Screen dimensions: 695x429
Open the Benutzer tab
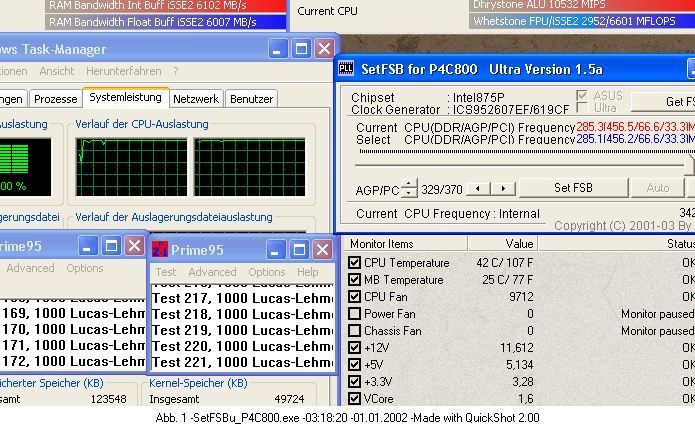[x=251, y=99]
